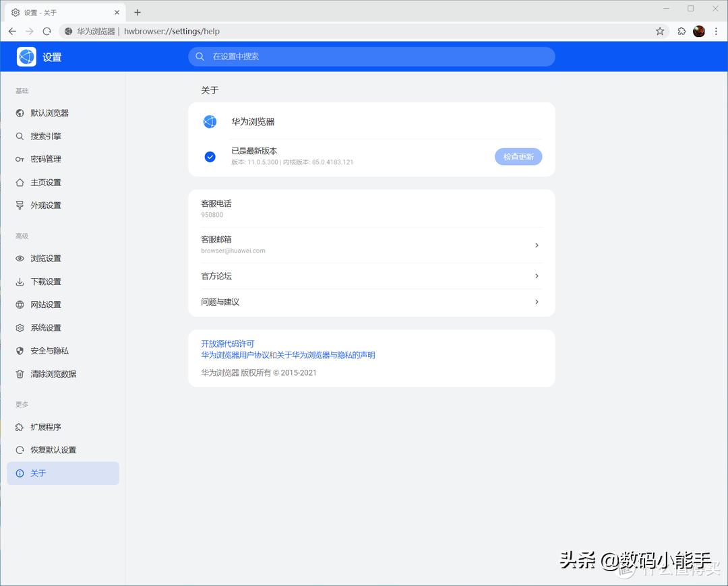Go forward with the browser arrow
The width and height of the screenshot is (728, 586).
pos(30,31)
